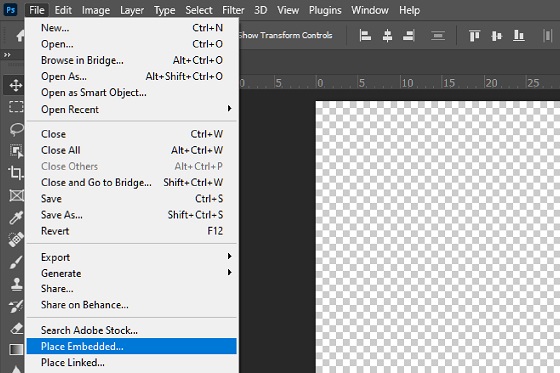Screen dimensions: 560x373
Task: Select the Spot Healing Brush tool
Action: click(16, 239)
